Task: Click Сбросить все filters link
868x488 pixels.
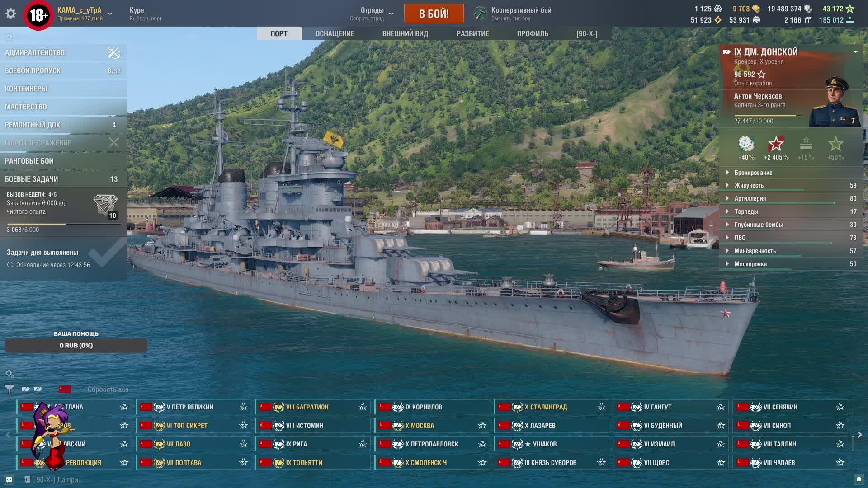Action: (108, 389)
